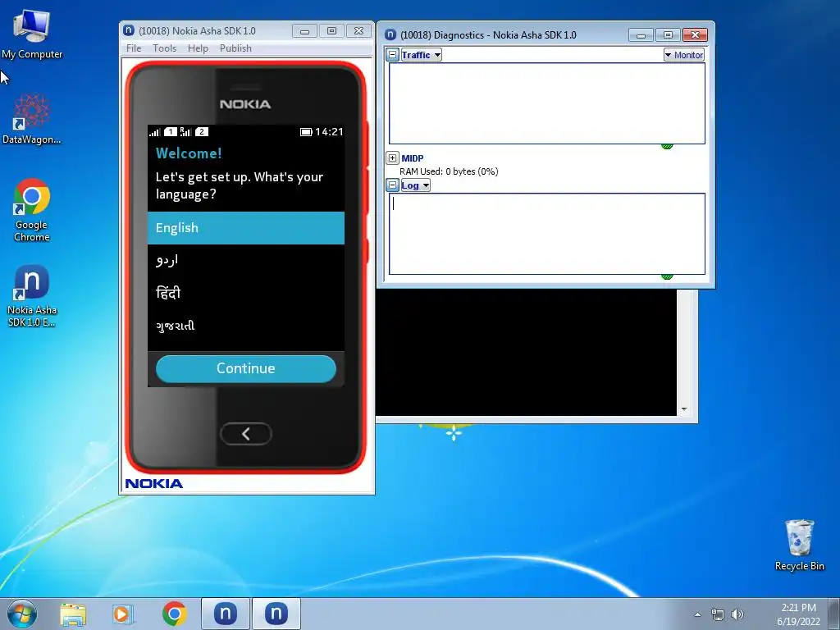Viewport: 840px width, 630px height.
Task: Click the battery indicator on the phone status bar
Action: (306, 132)
